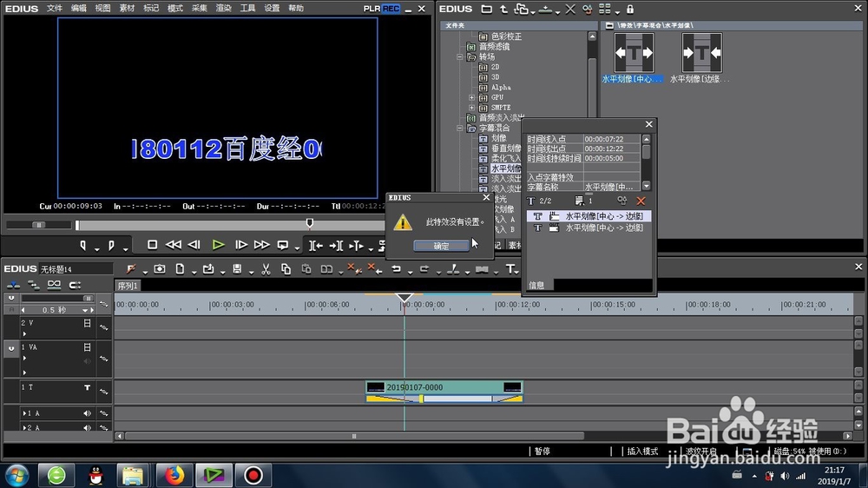This screenshot has width=868, height=488.
Task: Toggle loop playback icon
Action: (x=283, y=245)
